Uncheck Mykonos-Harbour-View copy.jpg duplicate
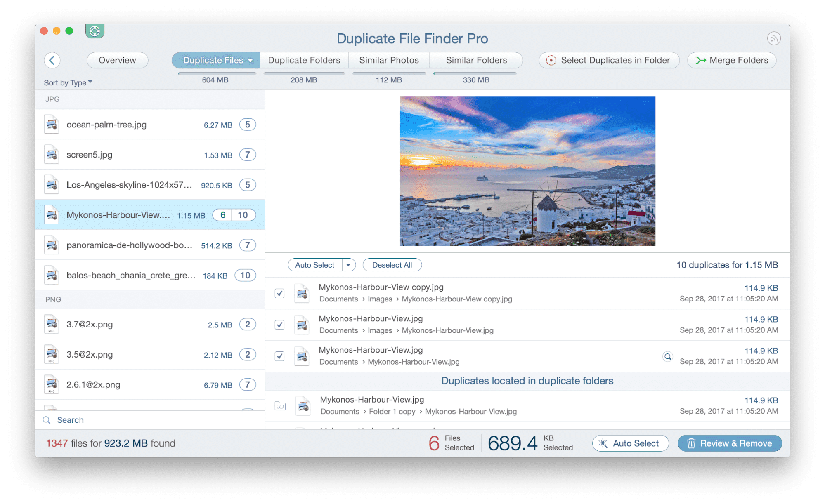Image resolution: width=825 pixels, height=504 pixels. pyautogui.click(x=279, y=293)
